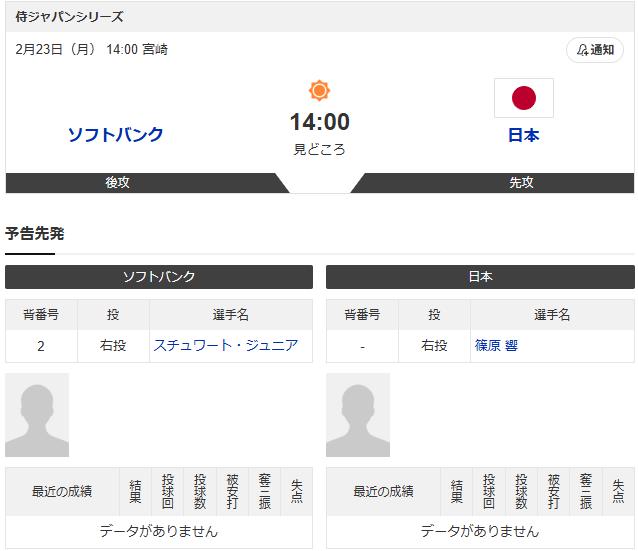Open player 篠原 響 profile
Image resolution: width=638 pixels, height=551 pixels.
496,345
